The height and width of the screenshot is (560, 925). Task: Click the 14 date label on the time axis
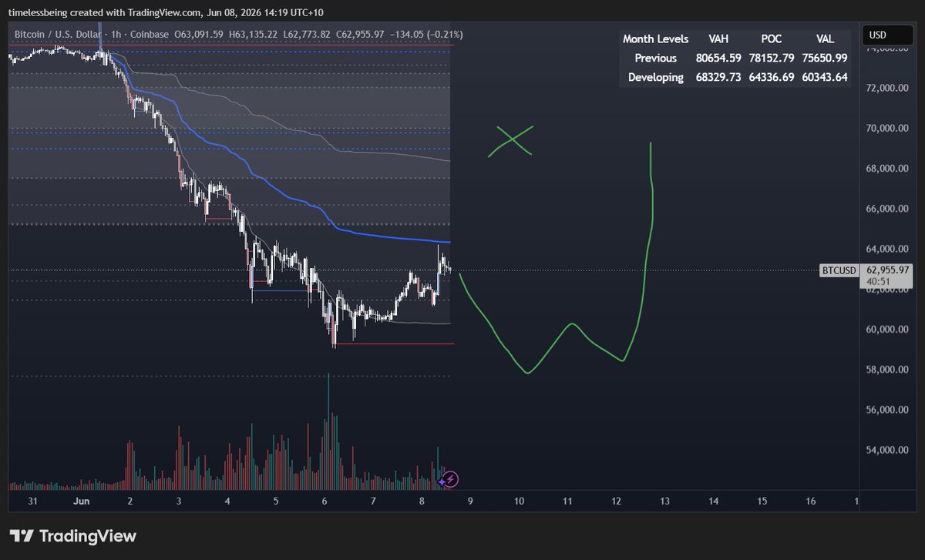coord(714,501)
